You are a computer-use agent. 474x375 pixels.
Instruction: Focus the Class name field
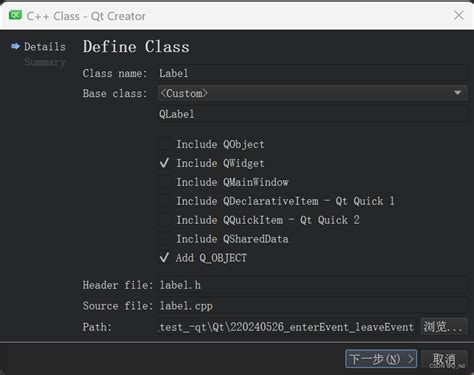(312, 73)
